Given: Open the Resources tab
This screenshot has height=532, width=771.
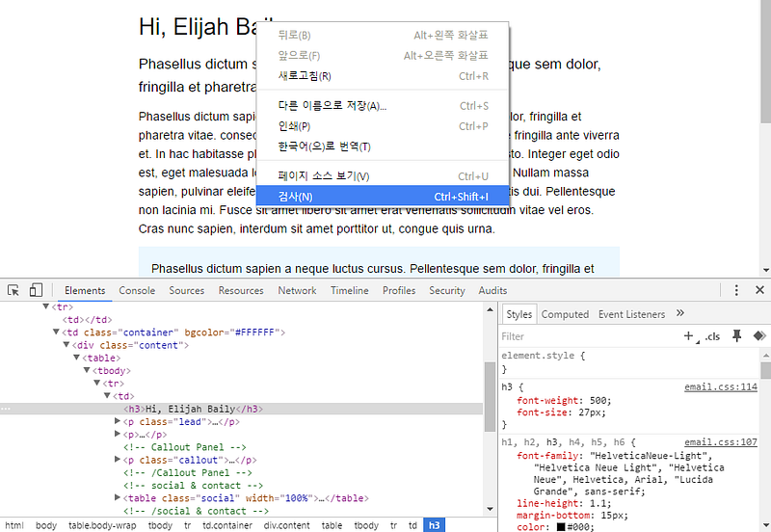Looking at the screenshot, I should pos(241,291).
